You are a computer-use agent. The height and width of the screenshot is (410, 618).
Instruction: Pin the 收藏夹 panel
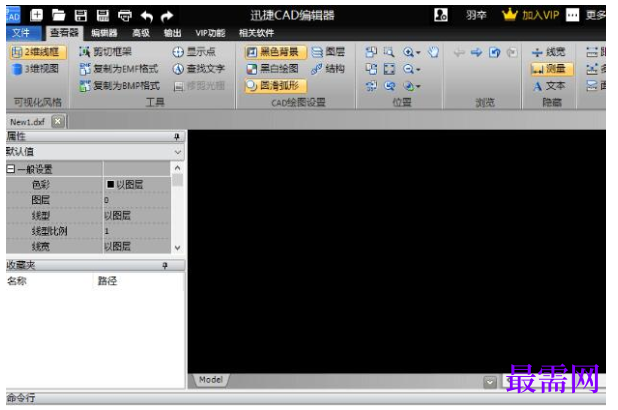click(165, 266)
